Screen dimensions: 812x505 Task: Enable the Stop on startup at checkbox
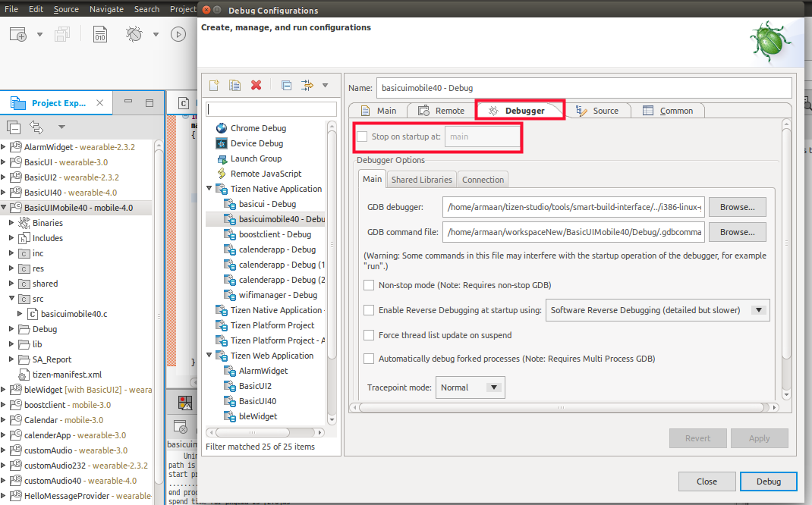point(362,136)
